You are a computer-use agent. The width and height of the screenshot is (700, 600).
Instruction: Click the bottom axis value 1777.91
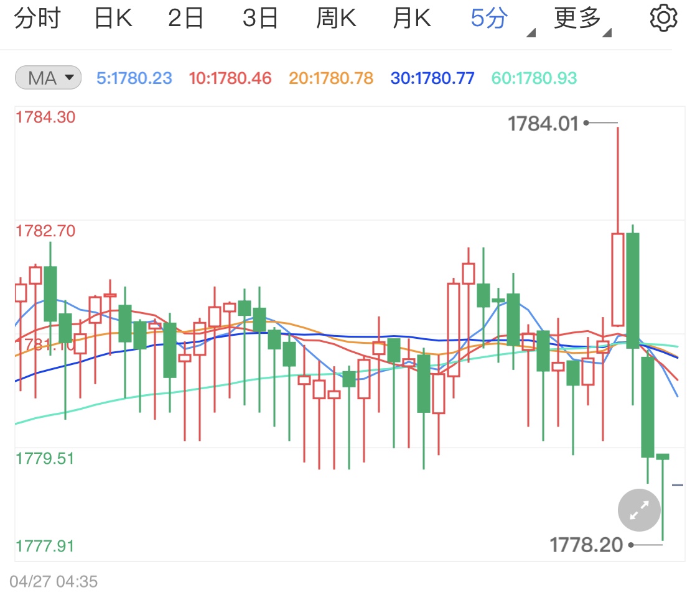pos(45,546)
